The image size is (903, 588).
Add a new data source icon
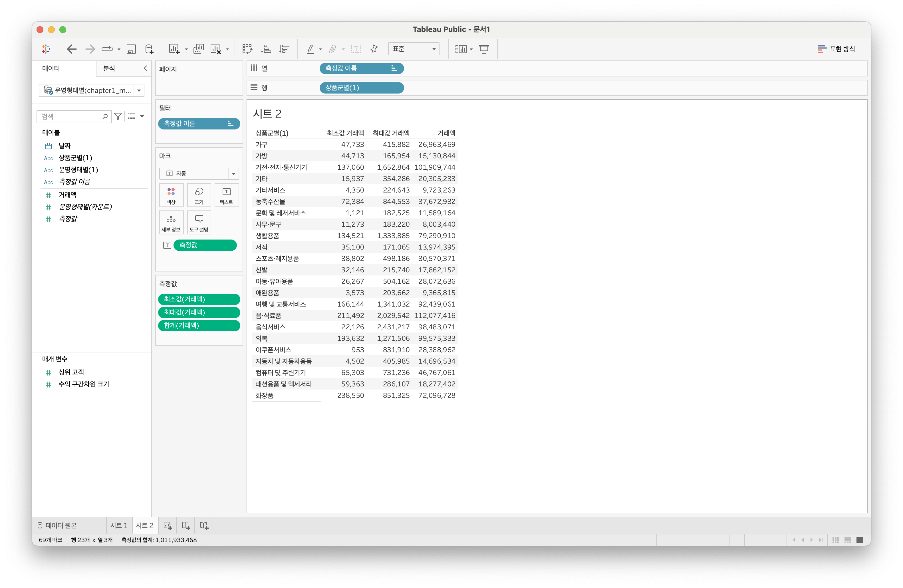coord(150,49)
